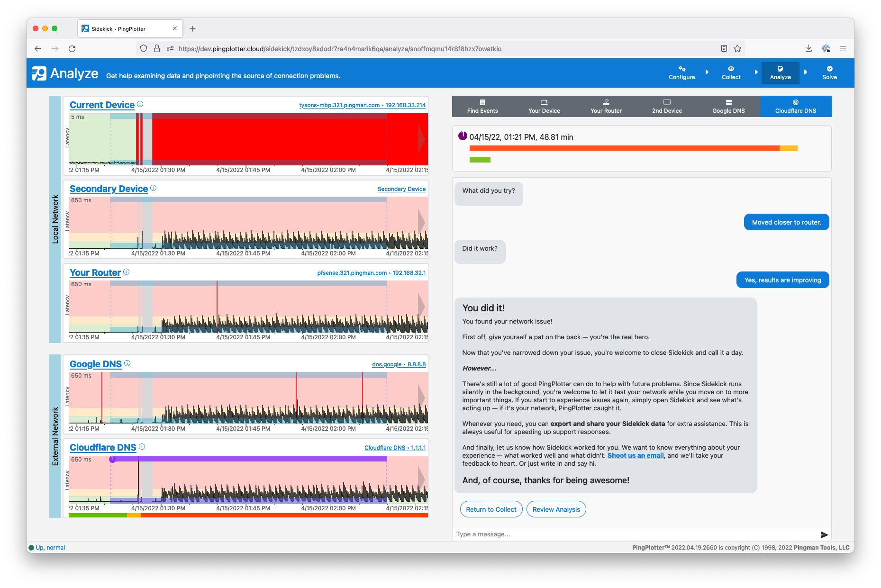Screen dimensions: 881x588
Task: Advance Current Device graph with right arrow
Action: [x=421, y=139]
